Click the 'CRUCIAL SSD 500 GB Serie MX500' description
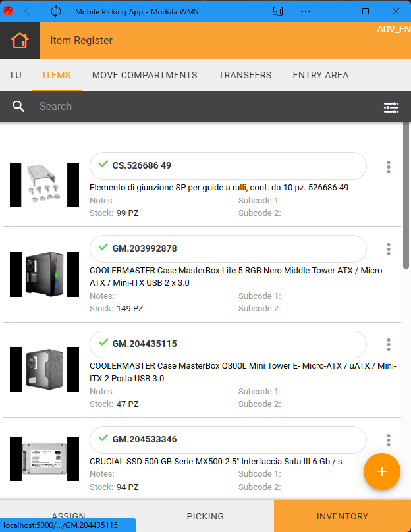This screenshot has height=532, width=411. tap(216, 461)
